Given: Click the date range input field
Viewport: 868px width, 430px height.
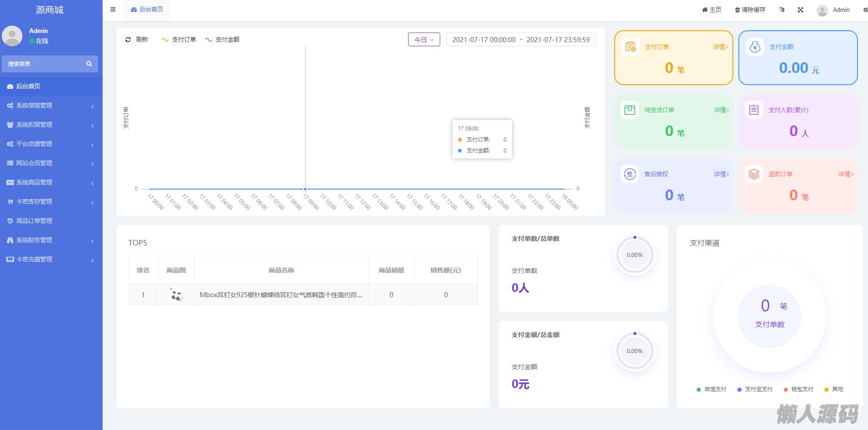Looking at the screenshot, I should 521,40.
